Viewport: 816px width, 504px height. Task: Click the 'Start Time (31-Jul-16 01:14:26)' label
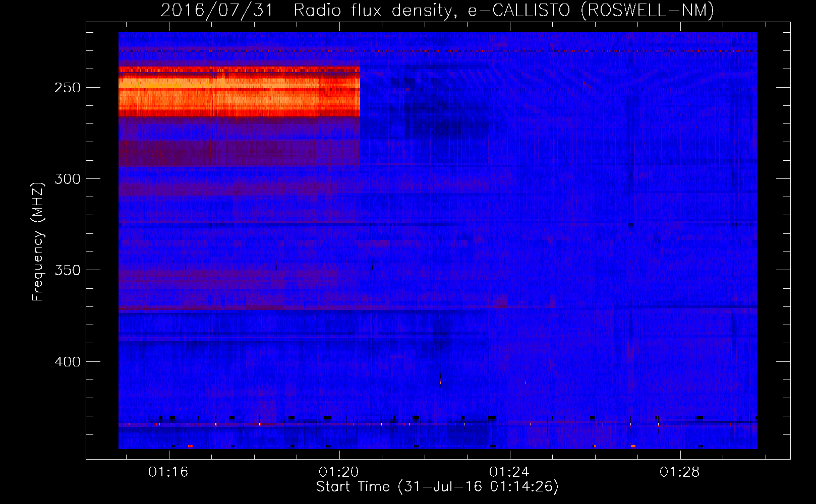click(437, 487)
